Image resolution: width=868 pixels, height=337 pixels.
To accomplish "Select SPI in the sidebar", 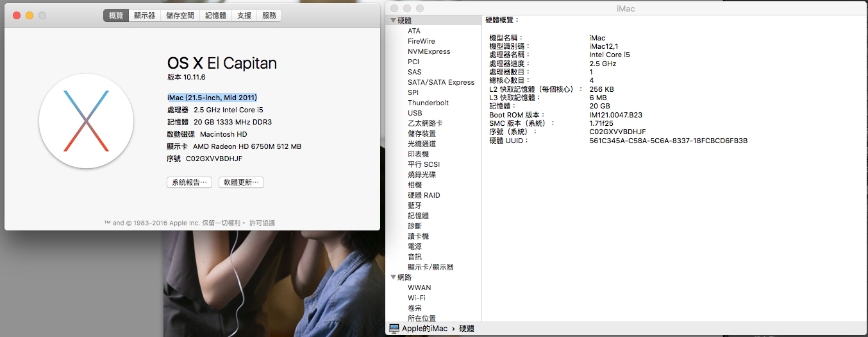I will click(x=413, y=92).
